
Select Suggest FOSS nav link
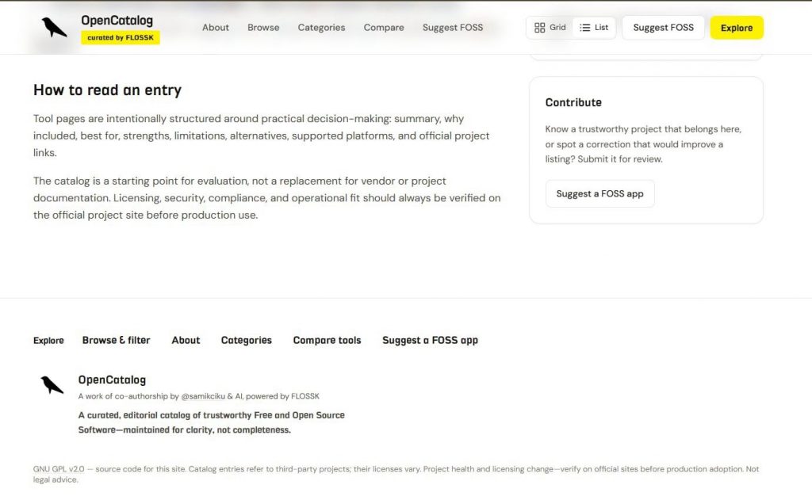click(453, 28)
